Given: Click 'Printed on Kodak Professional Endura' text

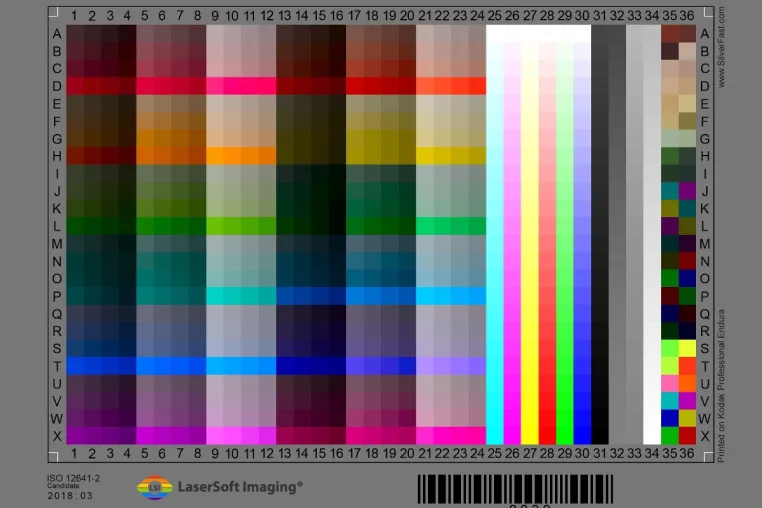Looking at the screenshot, I should point(721,385).
